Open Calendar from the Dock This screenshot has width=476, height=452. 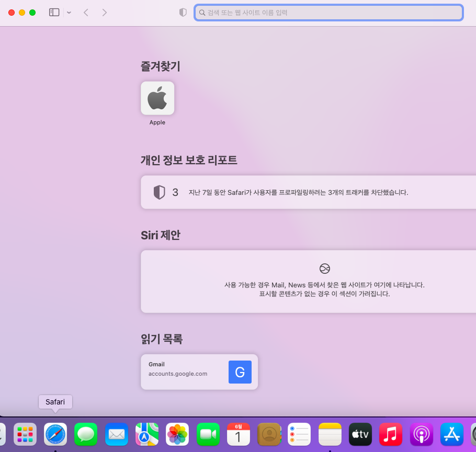pyautogui.click(x=239, y=434)
